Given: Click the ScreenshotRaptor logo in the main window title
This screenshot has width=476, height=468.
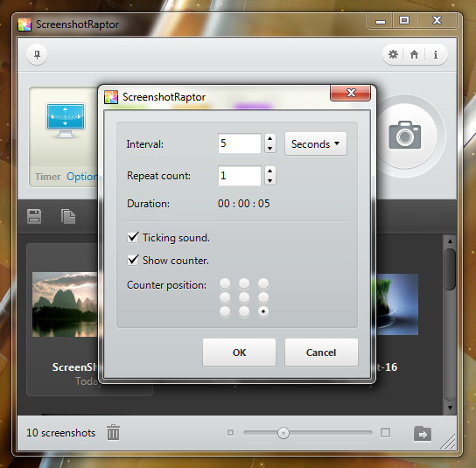Looking at the screenshot, I should [x=24, y=24].
